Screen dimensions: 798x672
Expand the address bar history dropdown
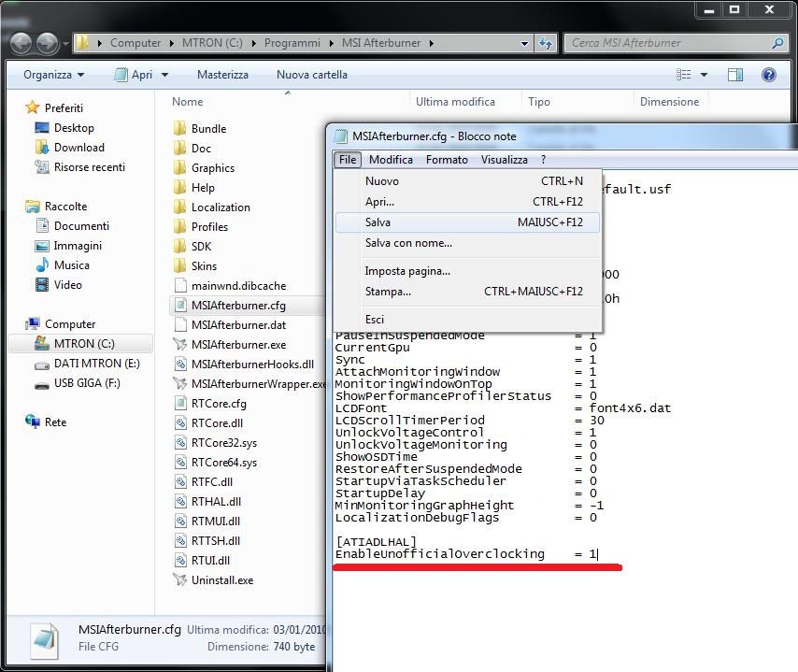[x=525, y=43]
